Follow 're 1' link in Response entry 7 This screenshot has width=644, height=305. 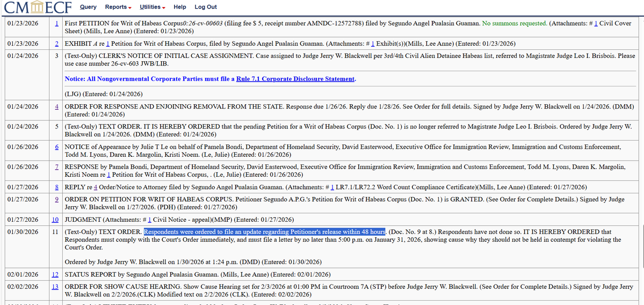tap(109, 175)
